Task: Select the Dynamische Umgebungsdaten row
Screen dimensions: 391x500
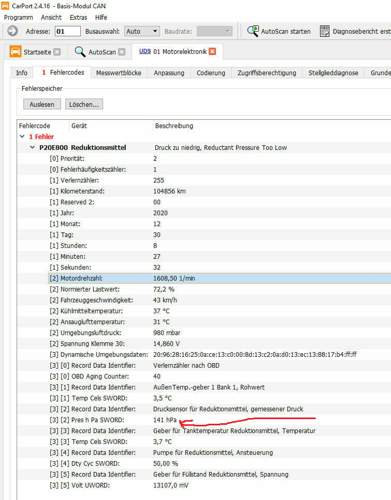Action: coord(204,354)
